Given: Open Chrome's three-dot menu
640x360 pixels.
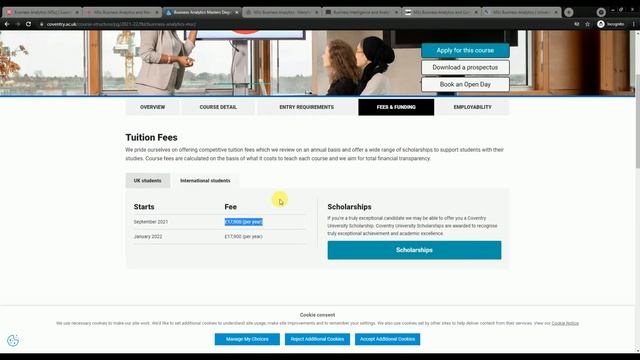Looking at the screenshot, I should click(633, 24).
